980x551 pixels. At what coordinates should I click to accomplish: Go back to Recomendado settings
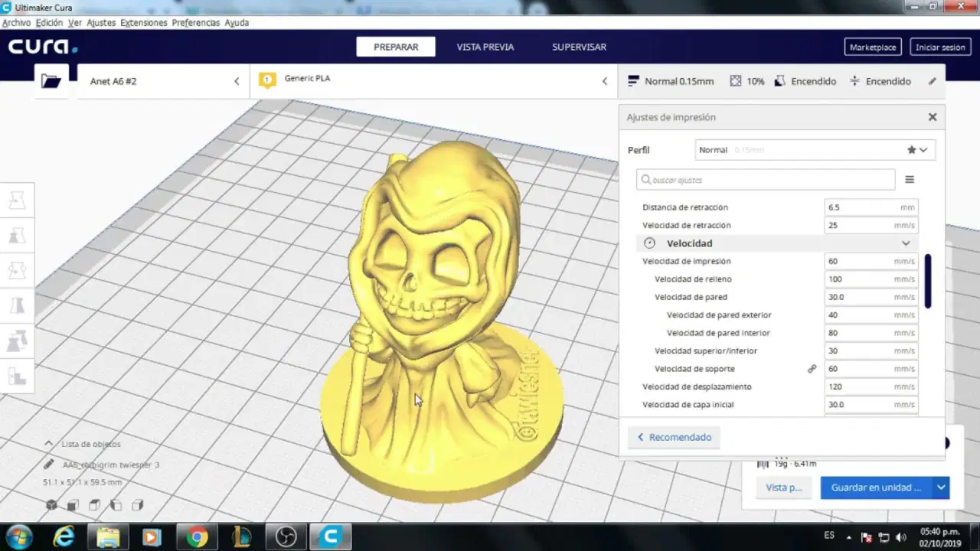pos(674,438)
